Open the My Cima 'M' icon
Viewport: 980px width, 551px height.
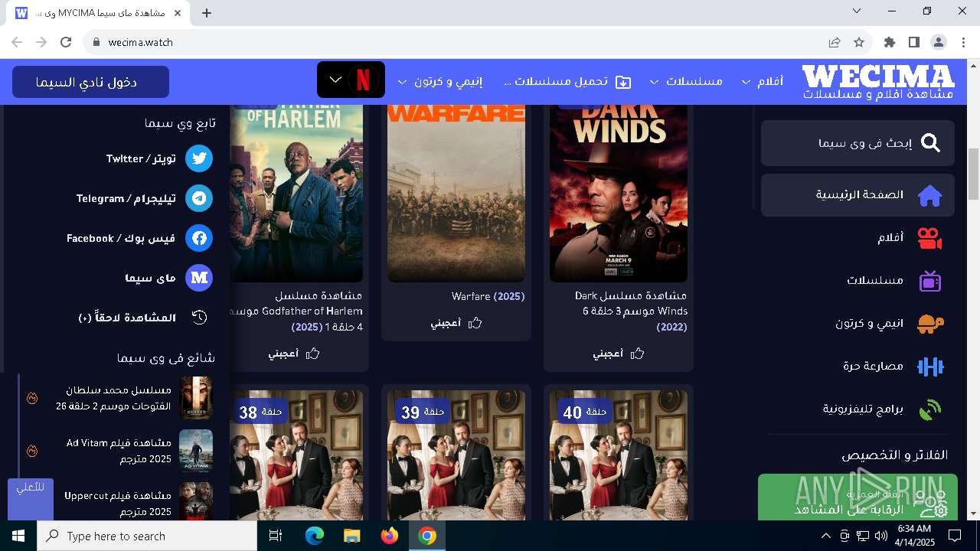[199, 278]
